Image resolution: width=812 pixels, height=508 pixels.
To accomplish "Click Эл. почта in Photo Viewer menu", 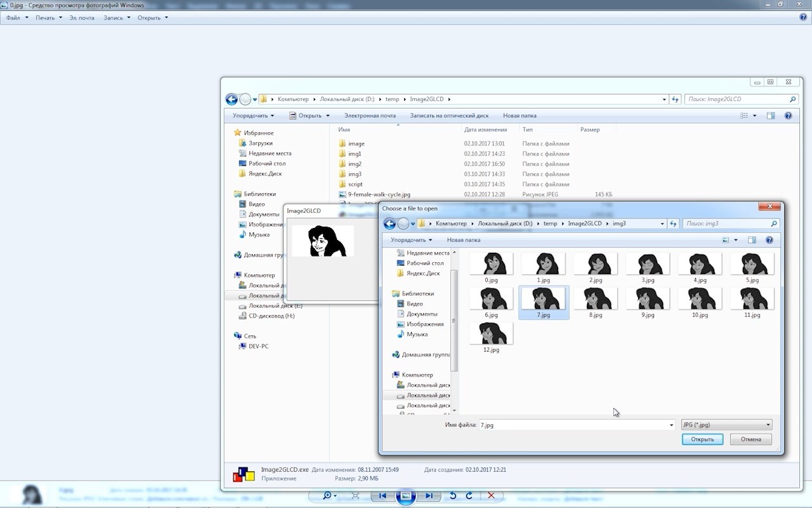I will 82,18.
